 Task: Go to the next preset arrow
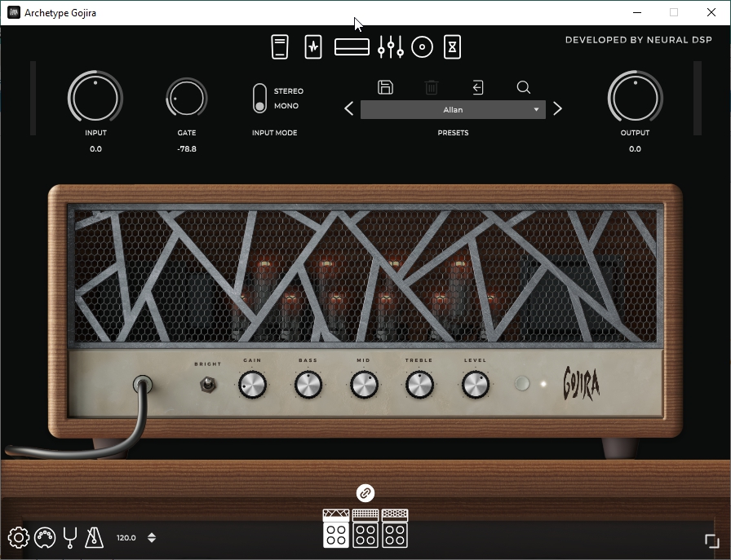pyautogui.click(x=558, y=109)
